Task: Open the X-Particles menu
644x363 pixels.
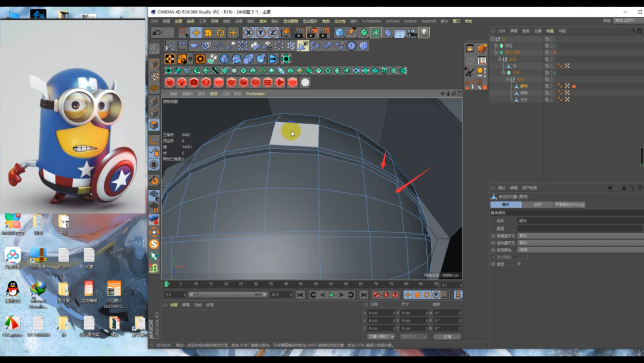Action: click(371, 21)
